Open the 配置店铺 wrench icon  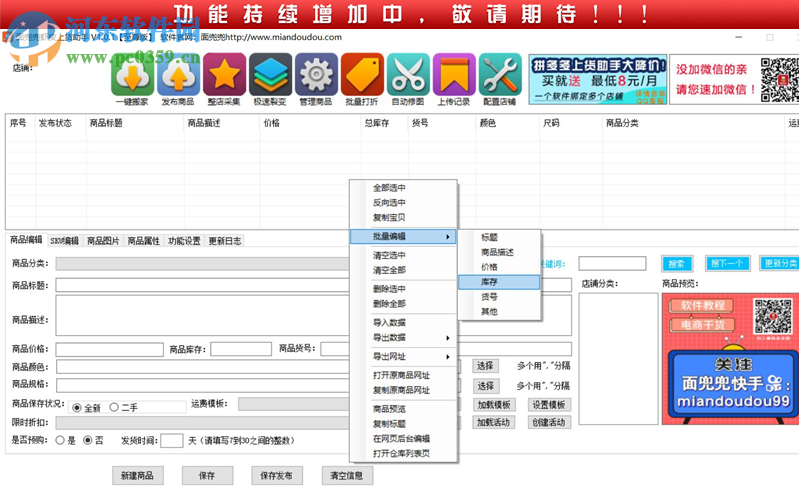pyautogui.click(x=500, y=74)
